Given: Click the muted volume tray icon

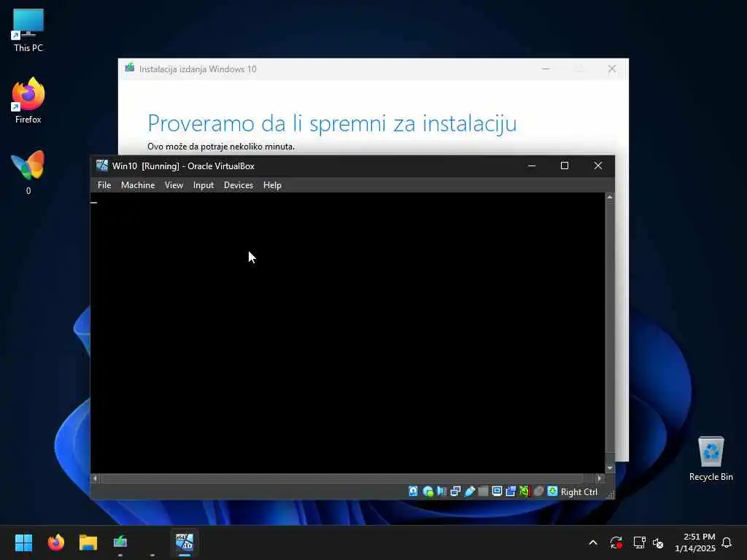Looking at the screenshot, I should [x=658, y=542].
